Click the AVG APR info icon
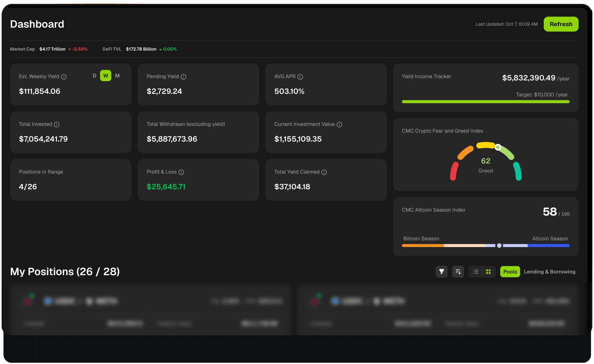The image size is (594, 364). (x=300, y=77)
